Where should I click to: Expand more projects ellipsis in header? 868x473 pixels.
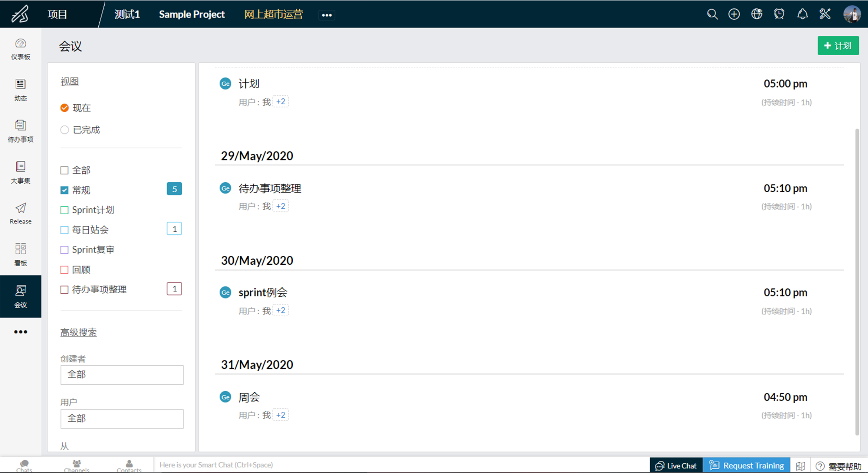tap(326, 15)
